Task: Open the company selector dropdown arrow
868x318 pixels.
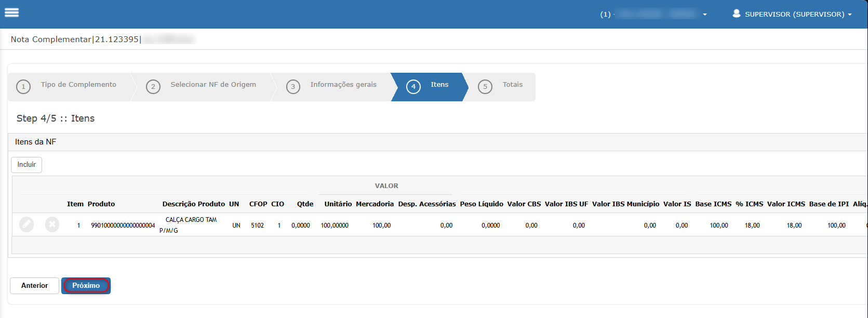Action: tap(704, 15)
